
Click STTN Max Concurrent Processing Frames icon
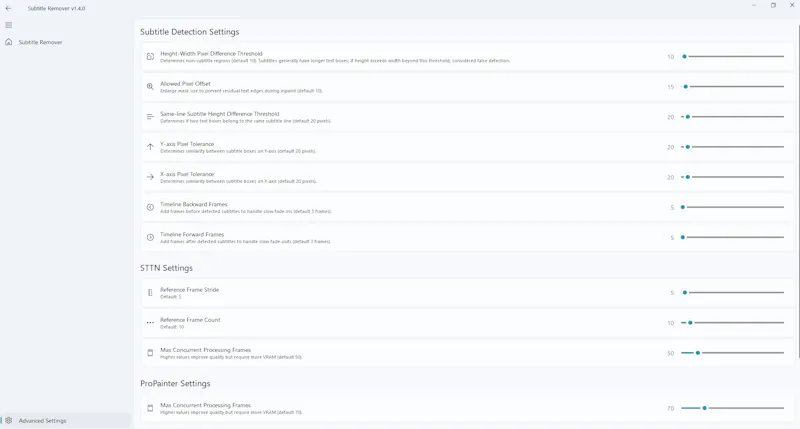tap(150, 353)
